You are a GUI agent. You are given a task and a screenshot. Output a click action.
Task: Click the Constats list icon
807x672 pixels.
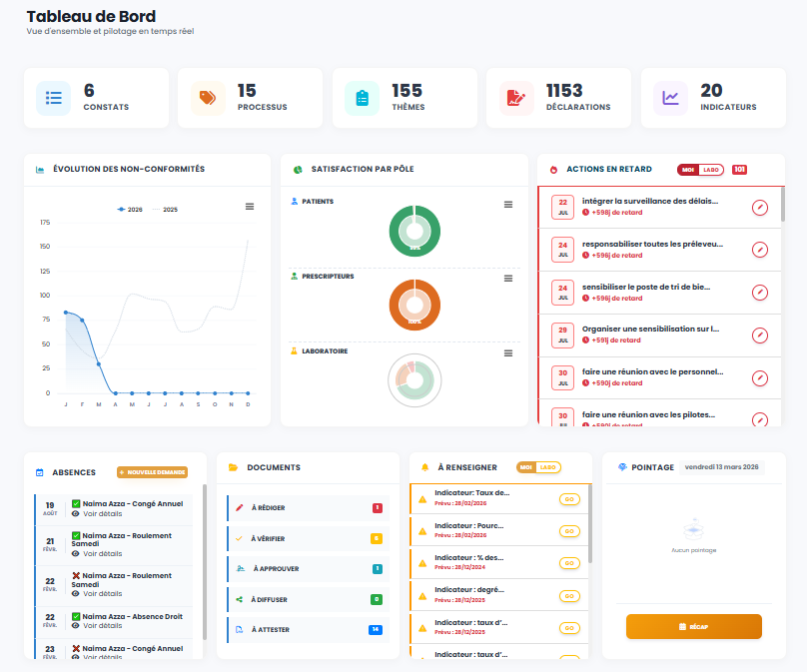[x=54, y=98]
